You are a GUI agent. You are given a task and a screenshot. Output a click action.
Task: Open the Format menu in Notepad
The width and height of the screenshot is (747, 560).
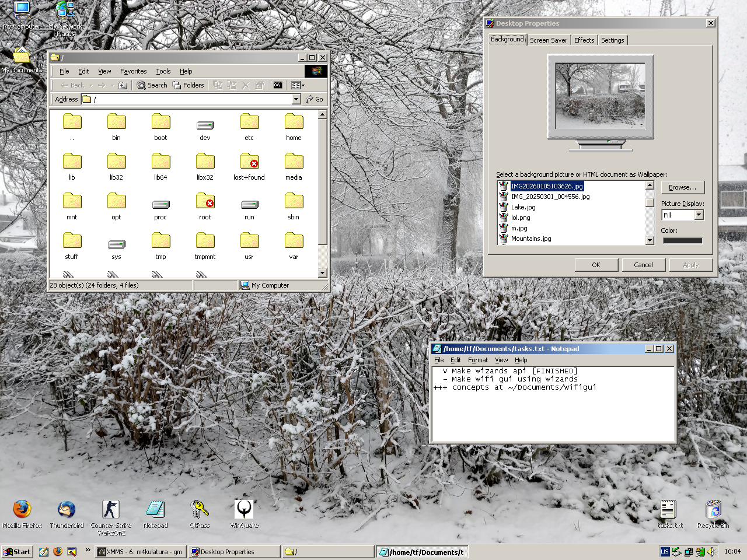tap(478, 360)
